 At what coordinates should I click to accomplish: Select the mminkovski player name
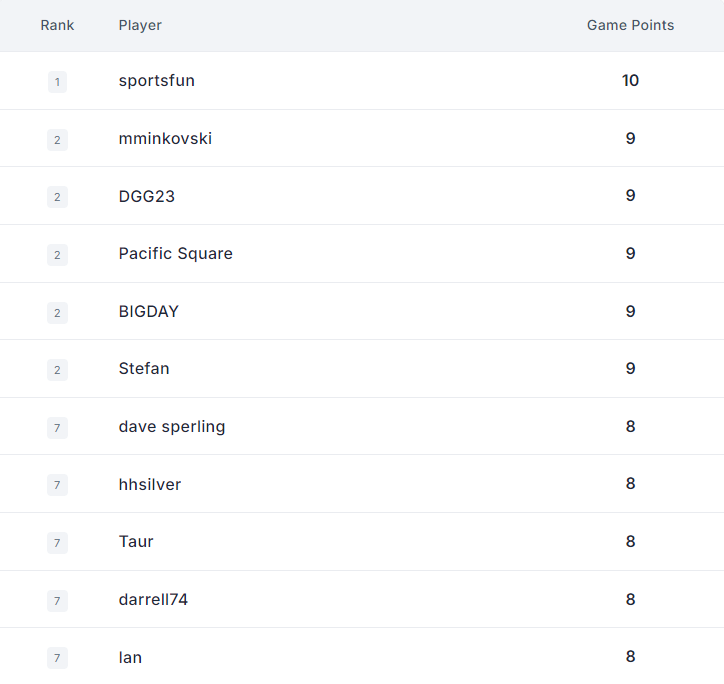(165, 139)
